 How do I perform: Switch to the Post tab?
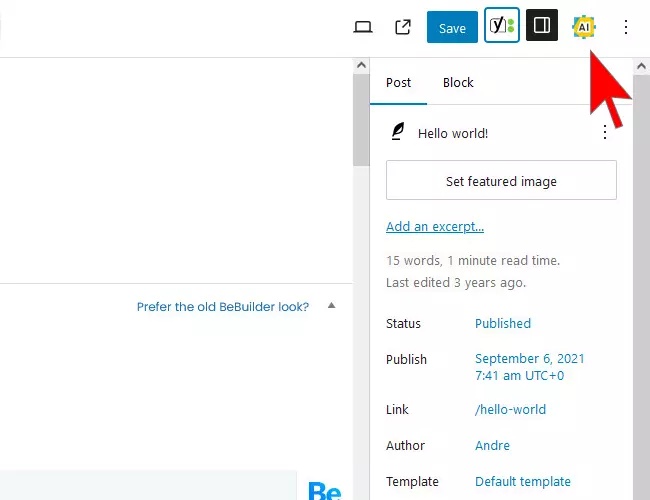(398, 83)
